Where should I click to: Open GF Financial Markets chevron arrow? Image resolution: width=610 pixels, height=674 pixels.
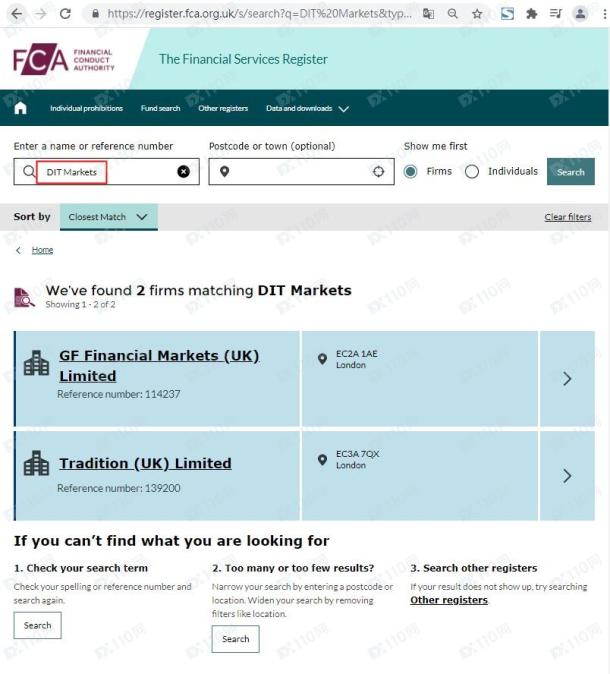coord(567,379)
